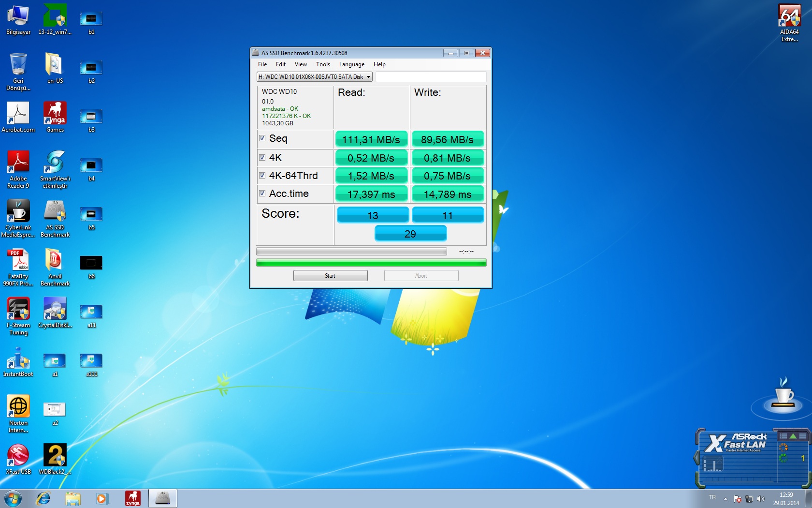Toggle the 4K test checkbox
This screenshot has width=812, height=508.
coord(262,158)
